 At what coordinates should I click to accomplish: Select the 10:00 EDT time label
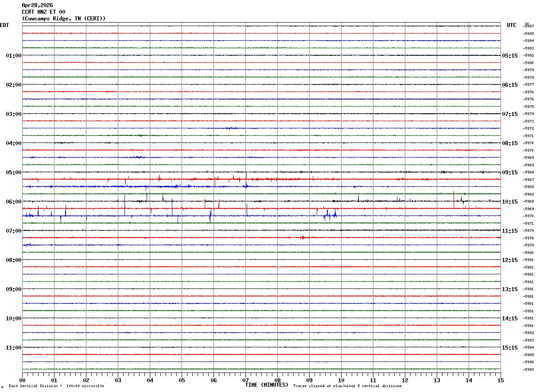(14, 319)
